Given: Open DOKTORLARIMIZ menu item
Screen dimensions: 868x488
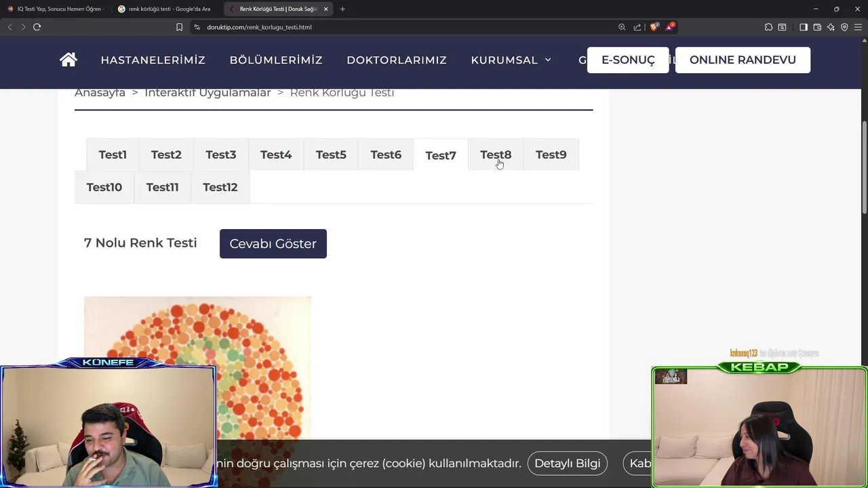Looking at the screenshot, I should point(397,60).
